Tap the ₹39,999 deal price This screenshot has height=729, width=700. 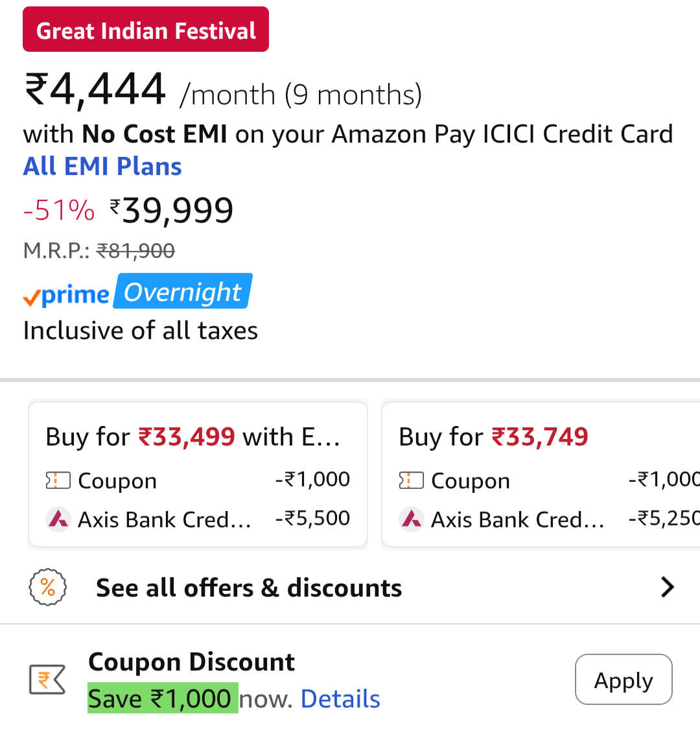click(x=172, y=211)
